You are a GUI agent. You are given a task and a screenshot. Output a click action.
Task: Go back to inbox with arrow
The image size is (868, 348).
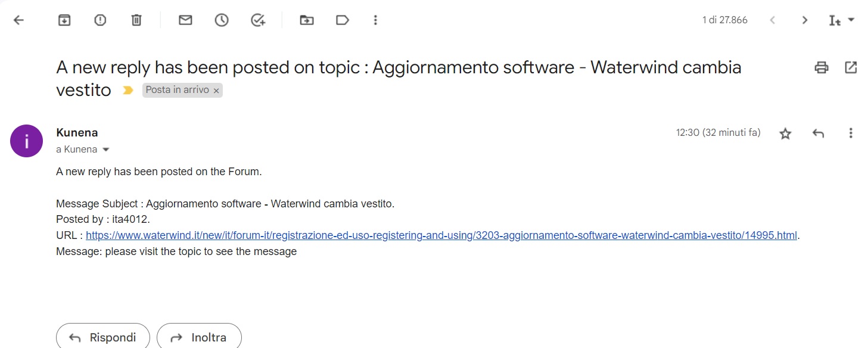pos(18,20)
